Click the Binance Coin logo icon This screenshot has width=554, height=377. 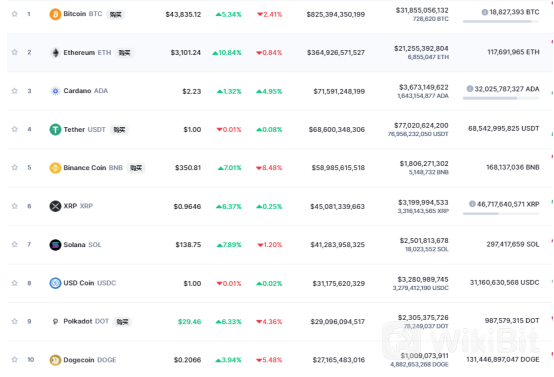pos(55,168)
